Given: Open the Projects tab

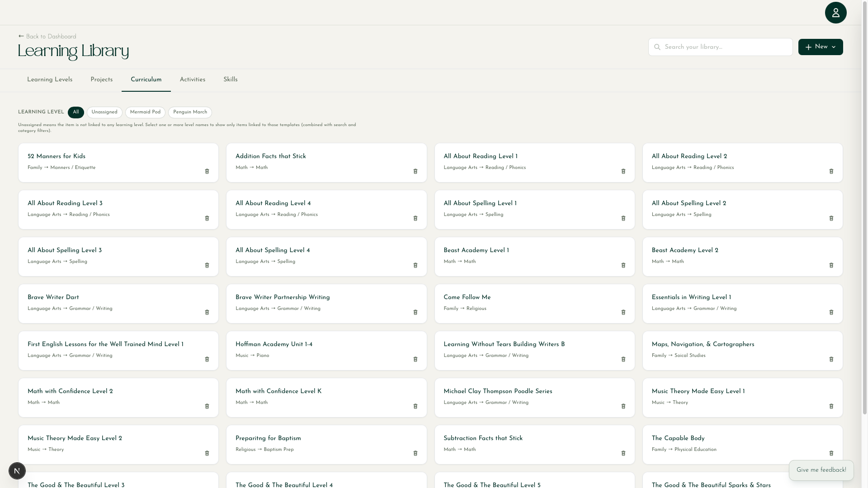Looking at the screenshot, I should coord(102,80).
